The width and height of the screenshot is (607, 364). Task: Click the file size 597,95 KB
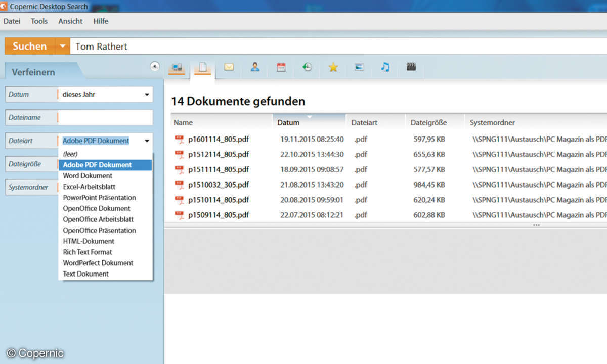coord(429,139)
